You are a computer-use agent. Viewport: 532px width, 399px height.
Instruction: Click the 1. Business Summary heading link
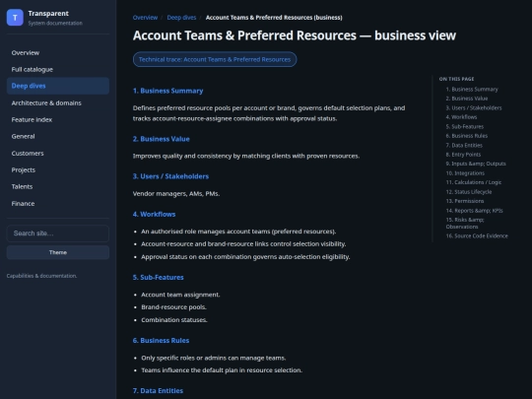tap(167, 91)
